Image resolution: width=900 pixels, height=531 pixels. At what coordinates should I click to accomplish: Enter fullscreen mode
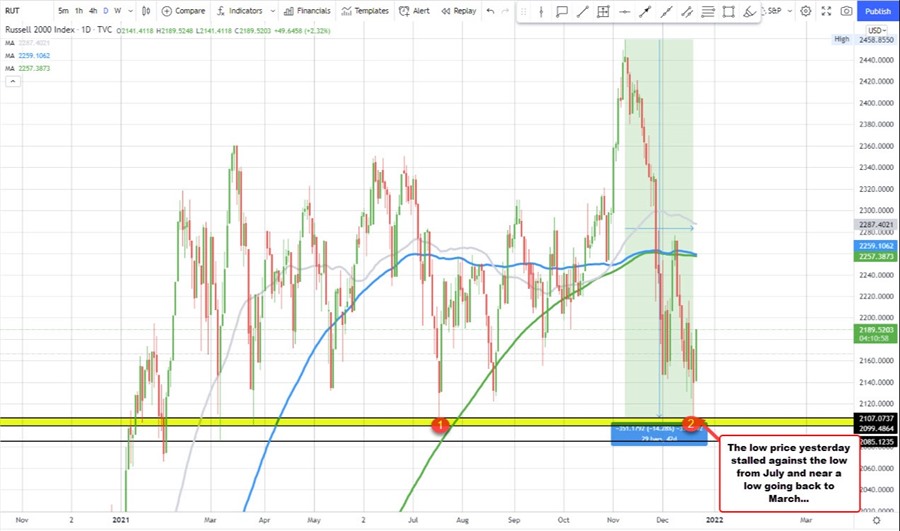click(x=826, y=11)
